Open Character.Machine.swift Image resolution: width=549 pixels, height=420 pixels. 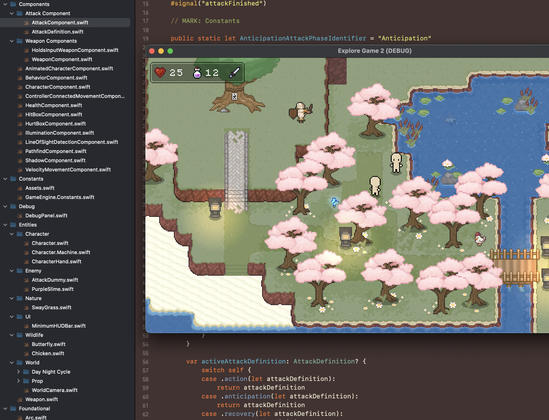(61, 252)
